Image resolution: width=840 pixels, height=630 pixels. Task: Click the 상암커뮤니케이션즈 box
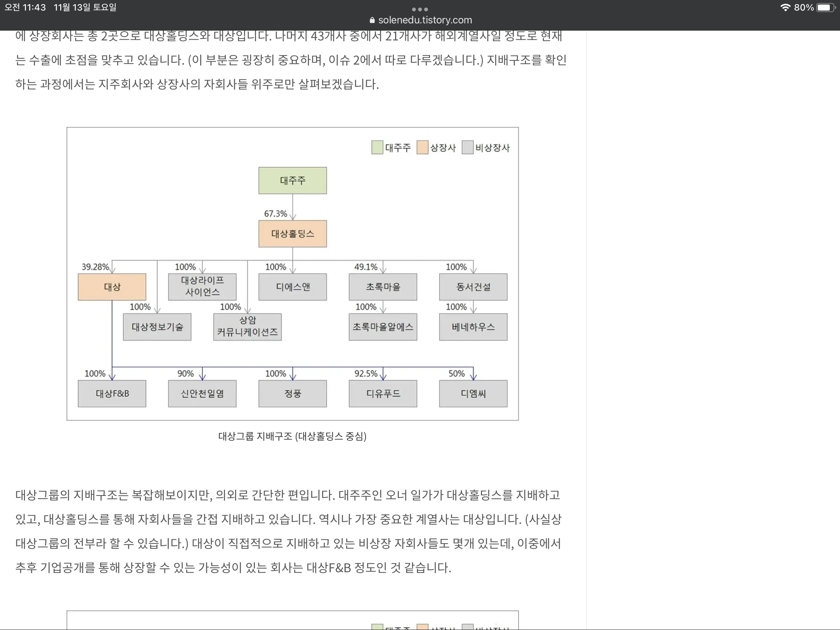[x=247, y=327]
